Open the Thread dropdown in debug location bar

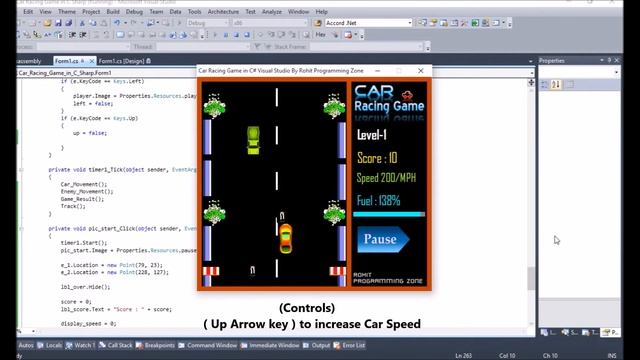[203, 47]
